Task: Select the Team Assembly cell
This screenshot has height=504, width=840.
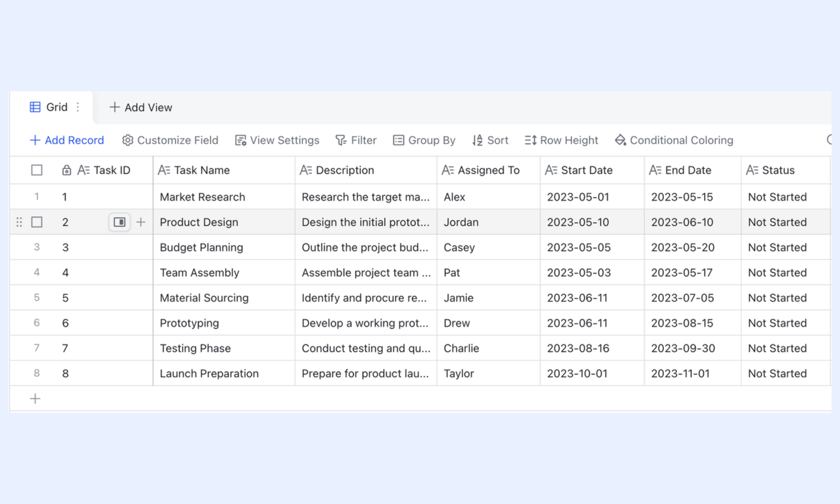Action: (x=224, y=273)
